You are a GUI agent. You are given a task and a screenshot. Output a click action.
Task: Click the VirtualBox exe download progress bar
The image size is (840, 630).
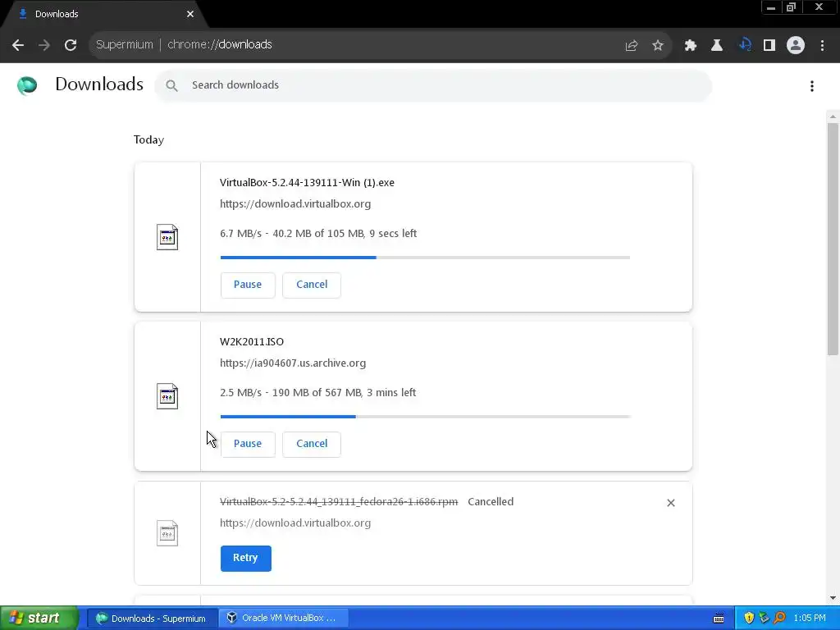coord(425,258)
